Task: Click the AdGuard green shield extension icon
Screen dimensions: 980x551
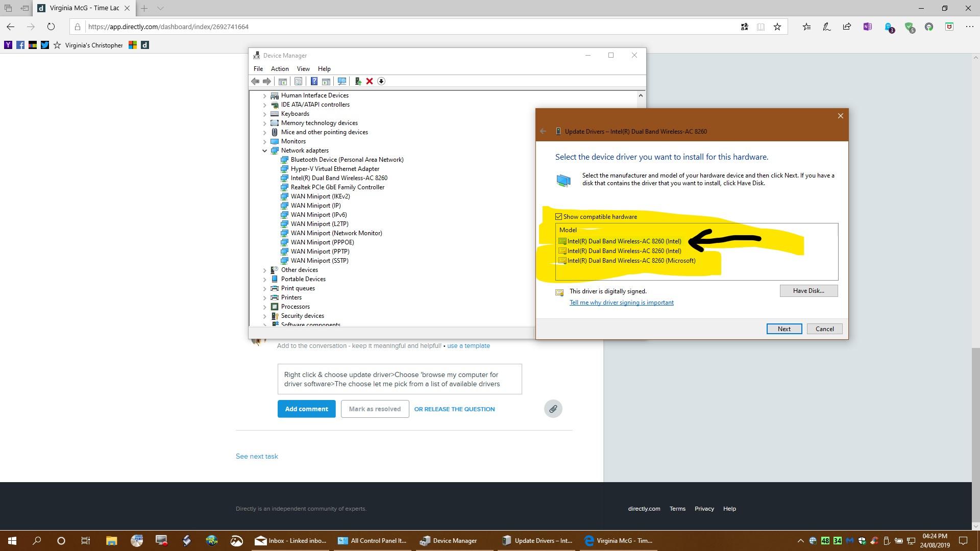Action: point(909,28)
